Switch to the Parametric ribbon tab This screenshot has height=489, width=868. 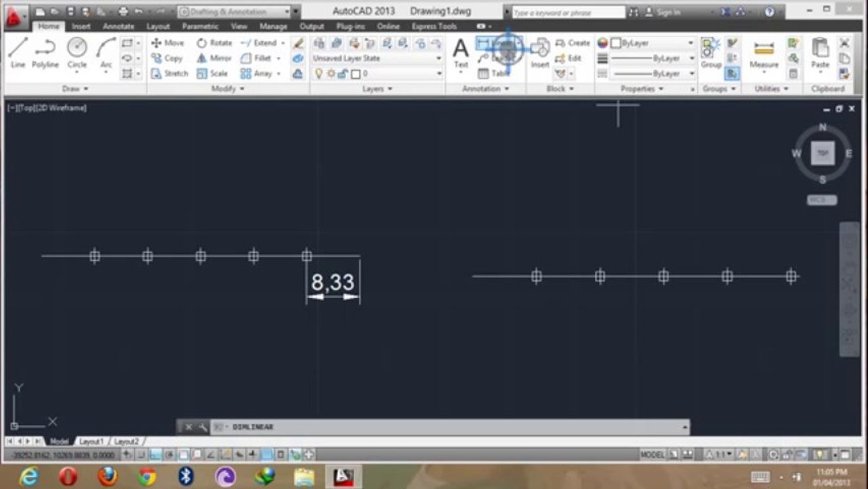(x=200, y=26)
